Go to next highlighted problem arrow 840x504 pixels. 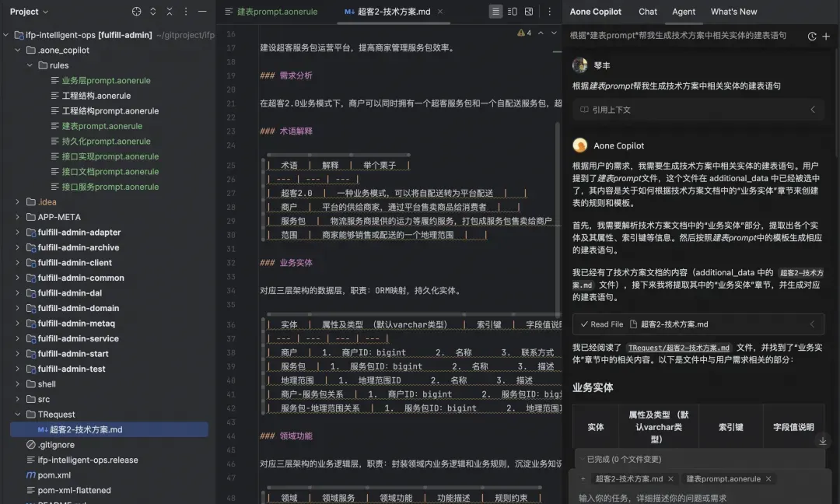[x=554, y=33]
